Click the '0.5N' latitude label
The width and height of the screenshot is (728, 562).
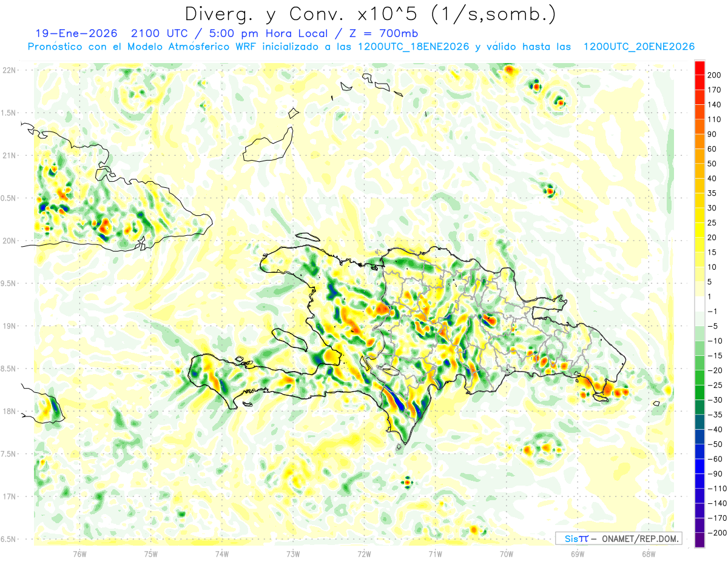coord(9,198)
